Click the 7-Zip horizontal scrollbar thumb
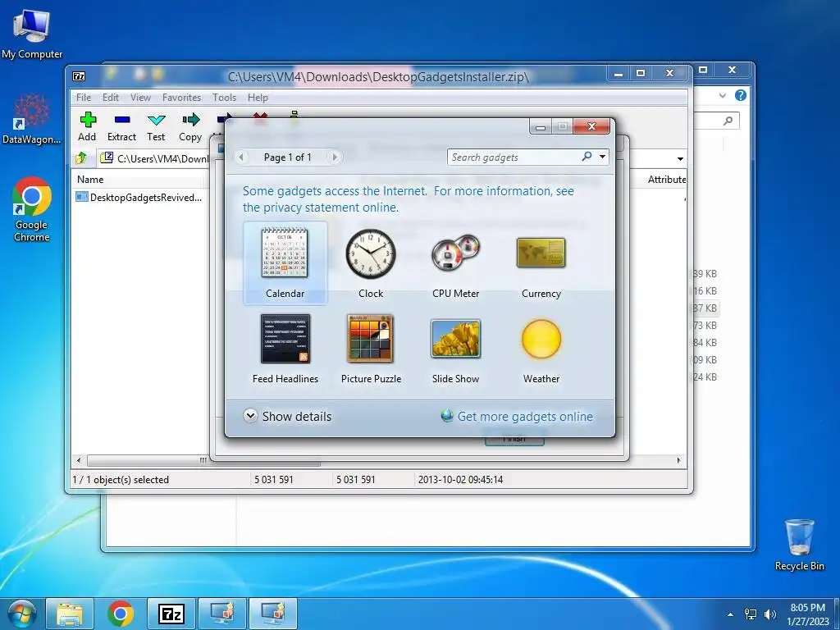This screenshot has height=630, width=840. pos(203,460)
